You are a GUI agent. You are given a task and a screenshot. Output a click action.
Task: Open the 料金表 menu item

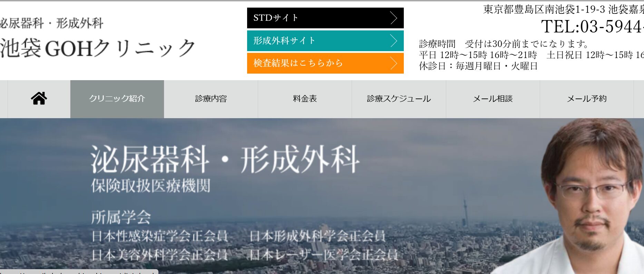[x=305, y=99]
